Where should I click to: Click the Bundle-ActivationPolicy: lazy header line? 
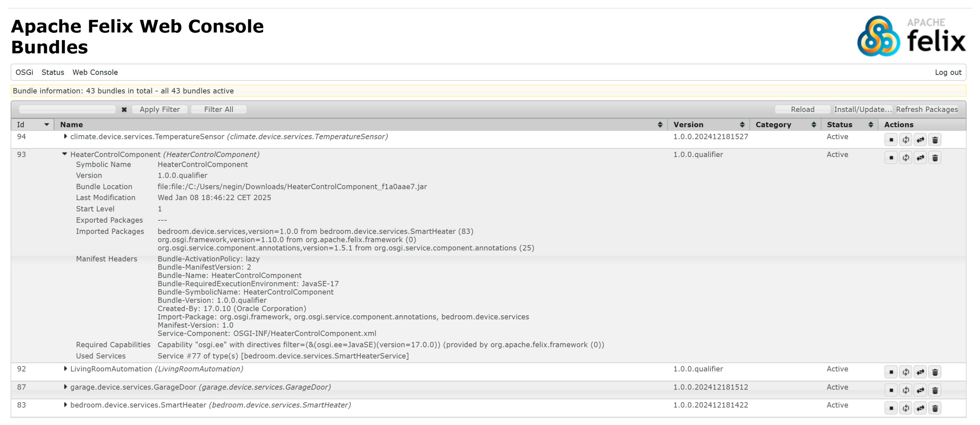pos(208,259)
